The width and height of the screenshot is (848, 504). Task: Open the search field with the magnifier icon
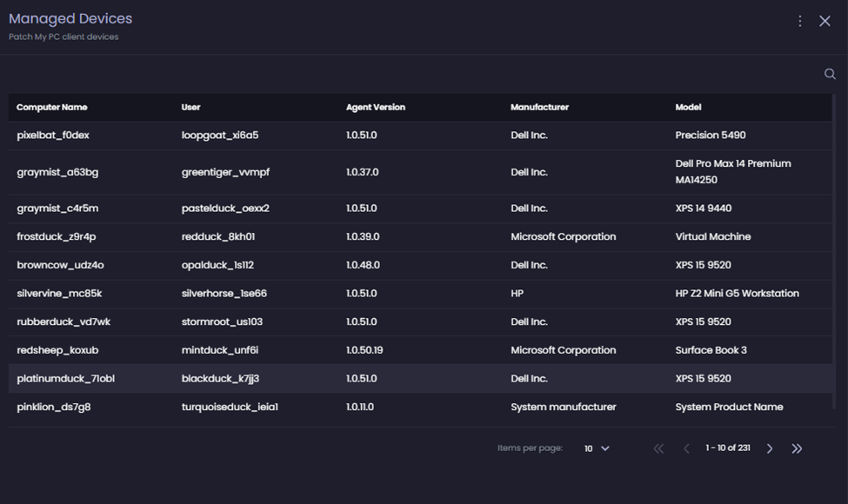(x=829, y=74)
